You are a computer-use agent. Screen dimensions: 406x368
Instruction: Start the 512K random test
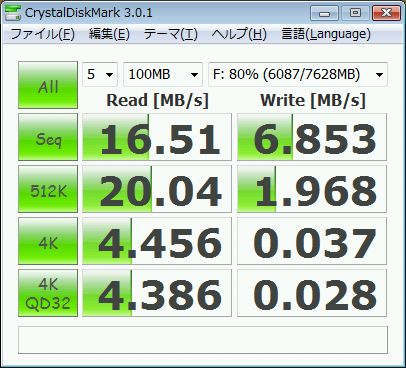coord(48,189)
